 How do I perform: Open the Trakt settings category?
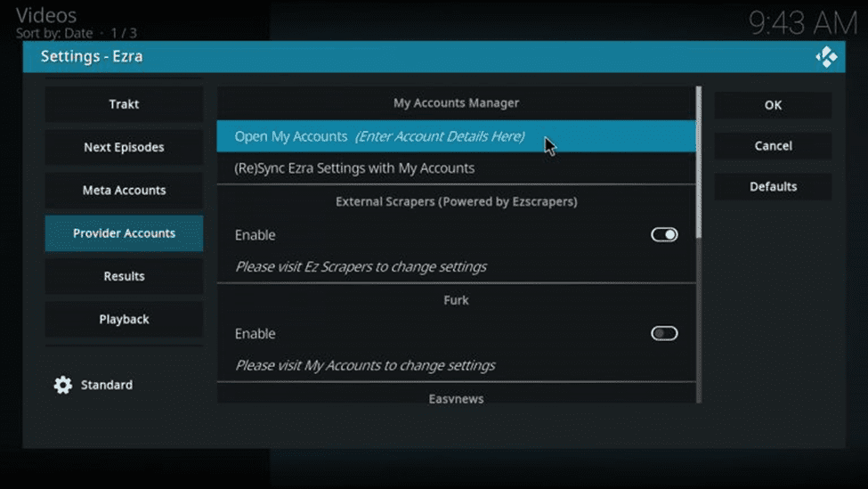pyautogui.click(x=124, y=104)
